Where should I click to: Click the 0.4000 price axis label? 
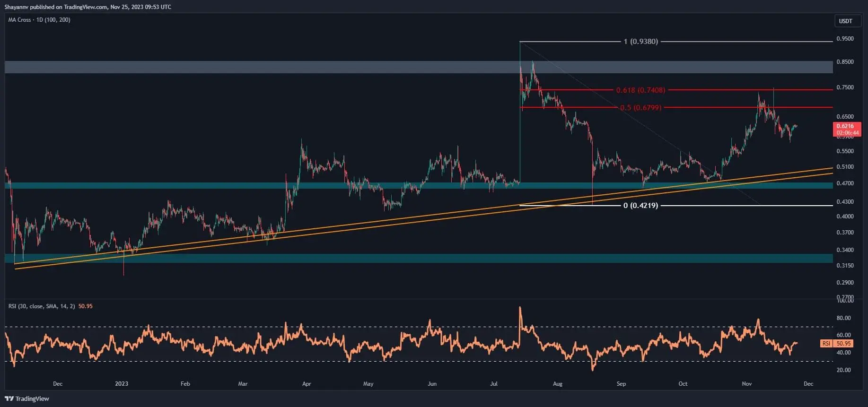click(x=845, y=216)
